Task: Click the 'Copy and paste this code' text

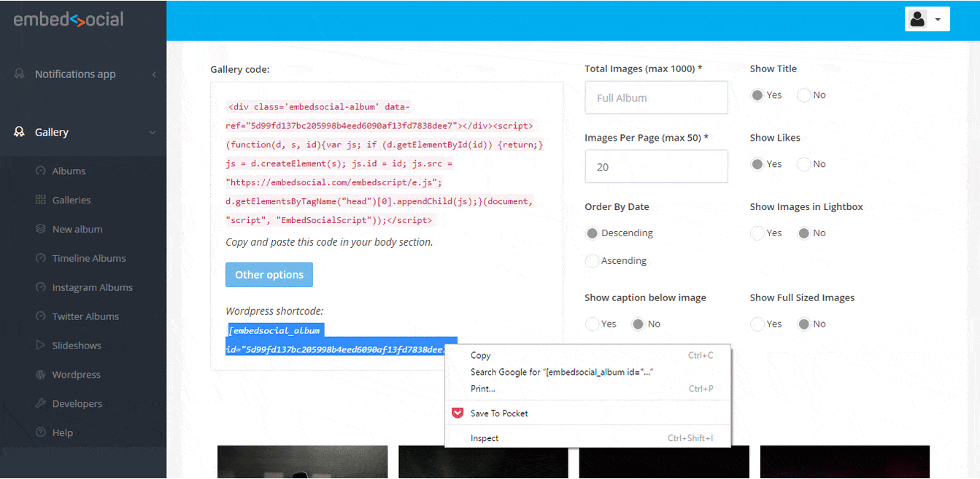Action: click(x=329, y=242)
